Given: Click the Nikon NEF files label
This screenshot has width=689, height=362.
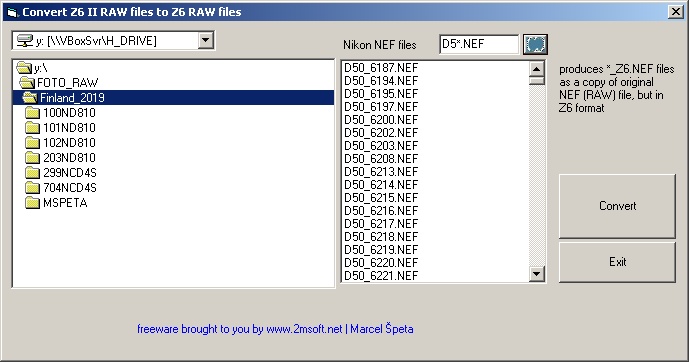Looking at the screenshot, I should pyautogui.click(x=380, y=45).
